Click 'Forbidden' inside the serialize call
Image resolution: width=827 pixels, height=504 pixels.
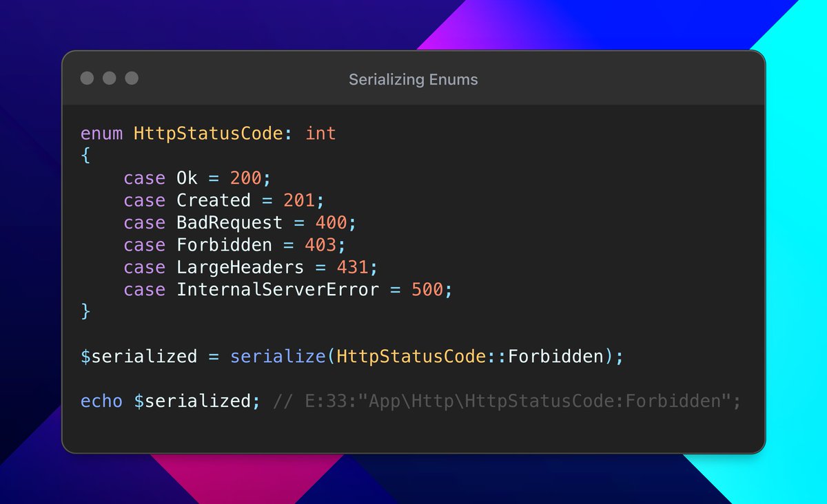(x=555, y=357)
